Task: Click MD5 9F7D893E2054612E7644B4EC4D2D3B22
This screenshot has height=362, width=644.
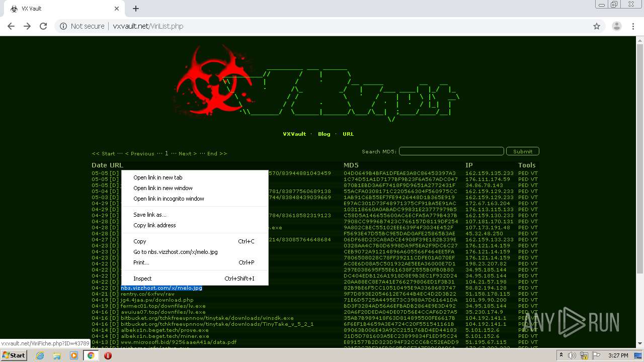Action: (400, 294)
